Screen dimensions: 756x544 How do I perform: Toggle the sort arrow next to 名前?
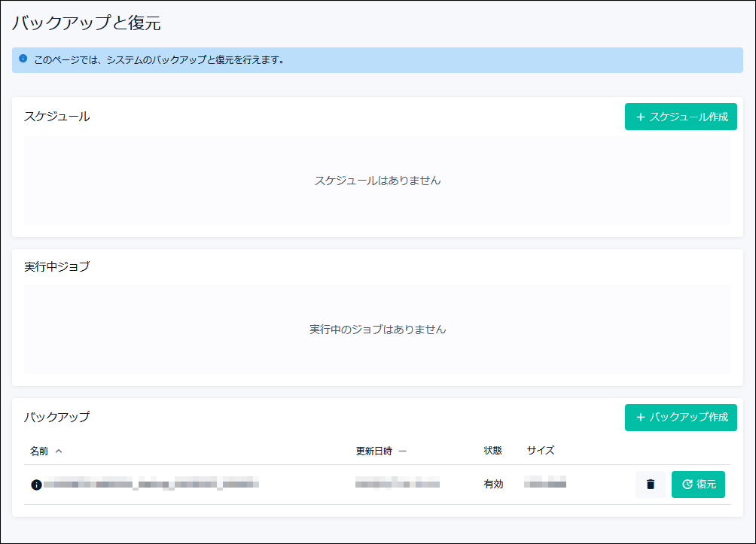tap(59, 451)
